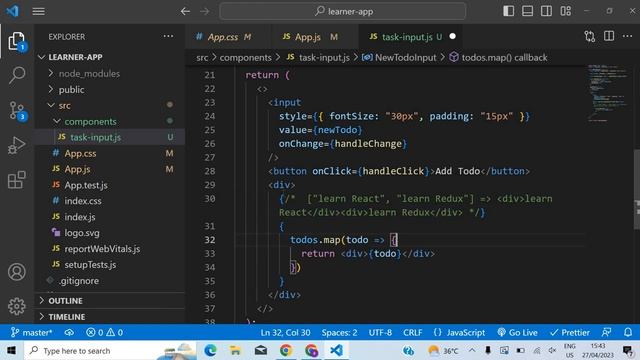Open editor More Actions ellipsis
The height and width of the screenshot is (360, 640).
point(627,36)
